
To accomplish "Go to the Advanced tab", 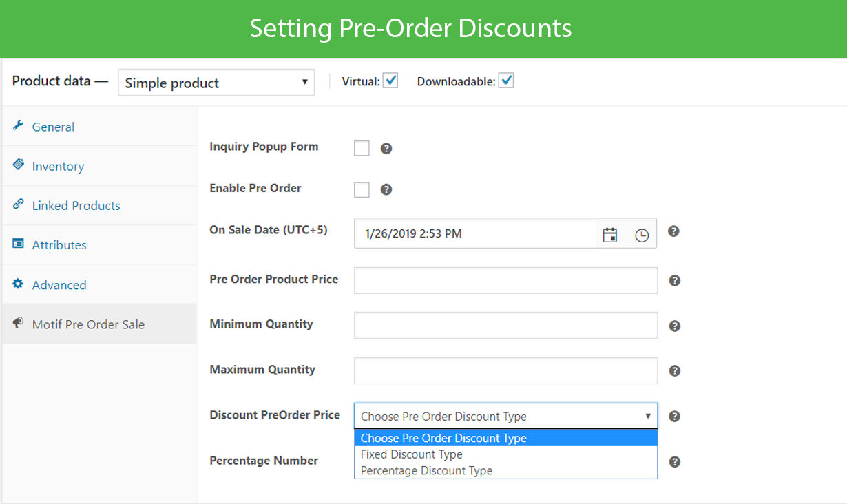I will click(x=99, y=284).
